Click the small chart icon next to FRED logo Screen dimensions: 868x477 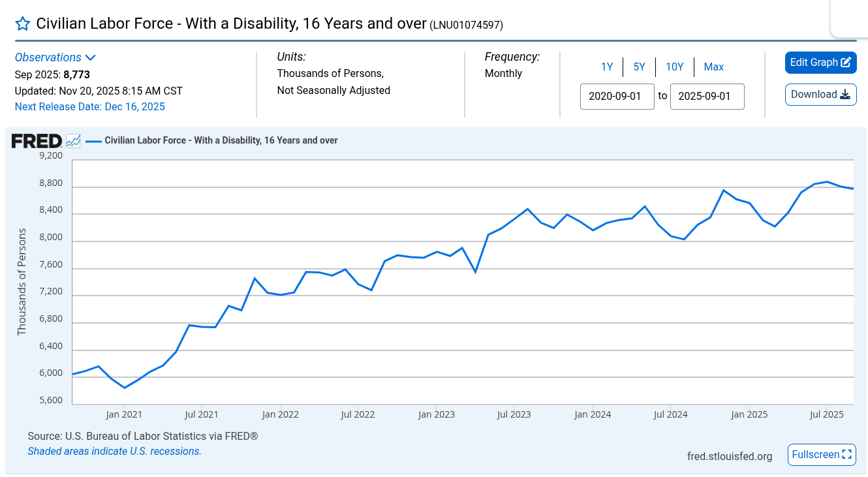coord(73,140)
